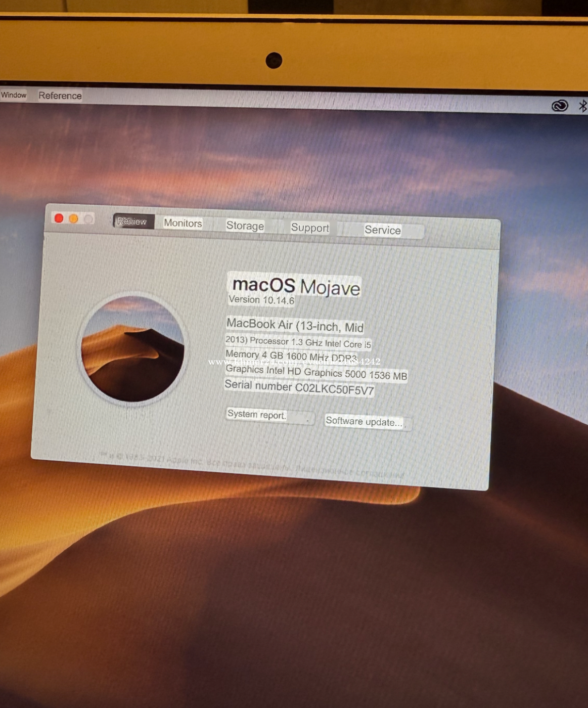The width and height of the screenshot is (588, 708).
Task: Open the Creative Cloud menu bar icon
Action: tap(560, 105)
